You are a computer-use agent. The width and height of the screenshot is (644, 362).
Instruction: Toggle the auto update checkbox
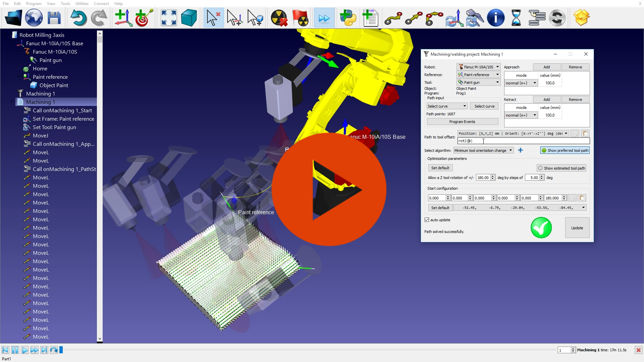pos(426,220)
